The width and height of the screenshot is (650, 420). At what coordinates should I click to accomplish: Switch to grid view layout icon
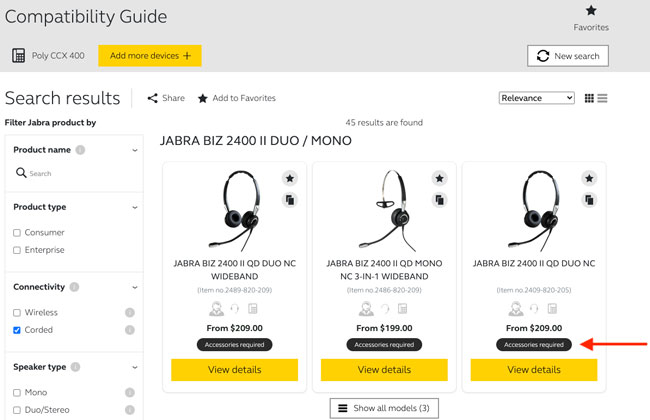(x=590, y=98)
